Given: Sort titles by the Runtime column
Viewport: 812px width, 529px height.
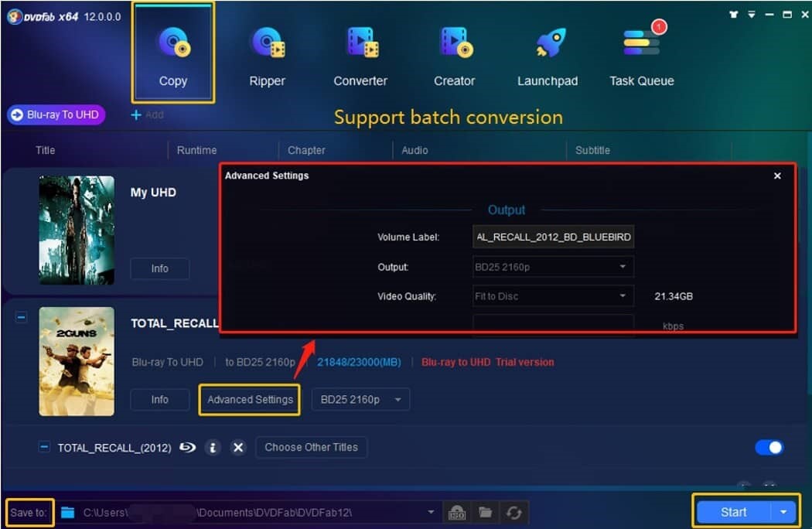Looking at the screenshot, I should tap(196, 150).
